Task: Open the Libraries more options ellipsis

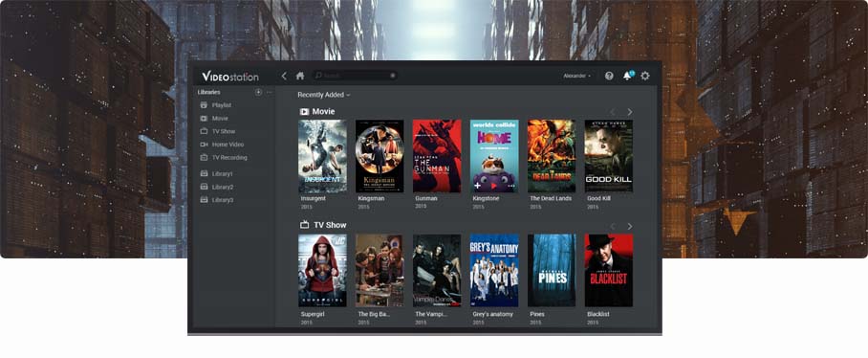Action: tap(270, 92)
